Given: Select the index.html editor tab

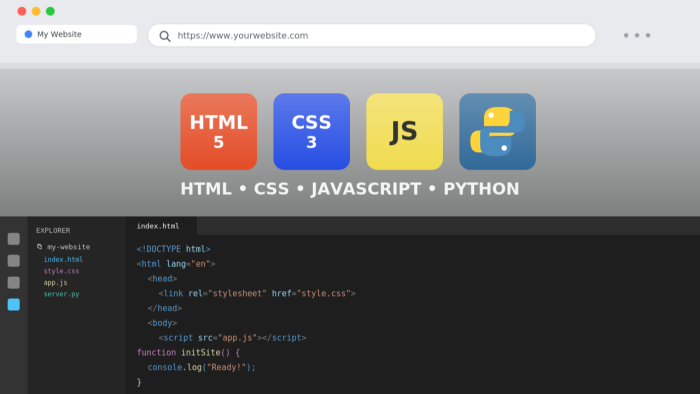Looking at the screenshot, I should tap(161, 226).
